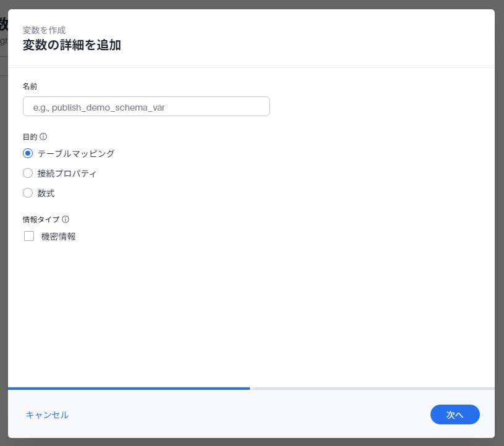This screenshot has height=446, width=504.
Task: Click the 変数の詳細を追加 dialog heading
Action: [72, 44]
